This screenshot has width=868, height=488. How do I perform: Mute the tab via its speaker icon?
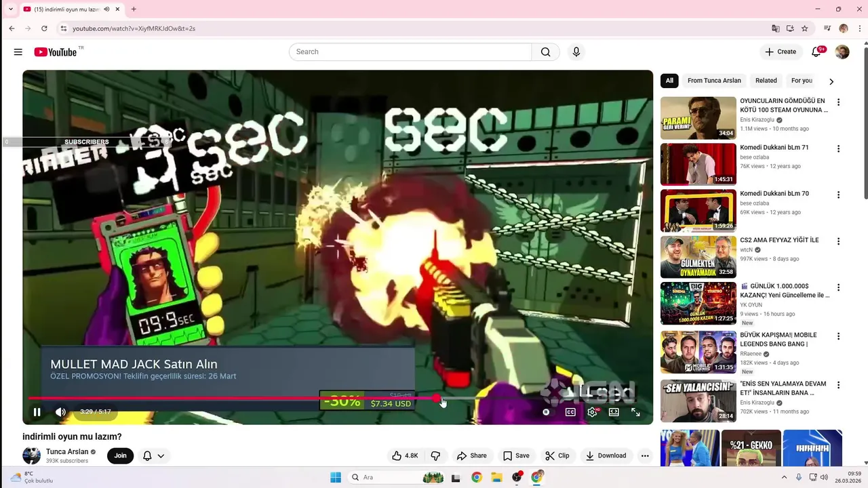point(106,9)
